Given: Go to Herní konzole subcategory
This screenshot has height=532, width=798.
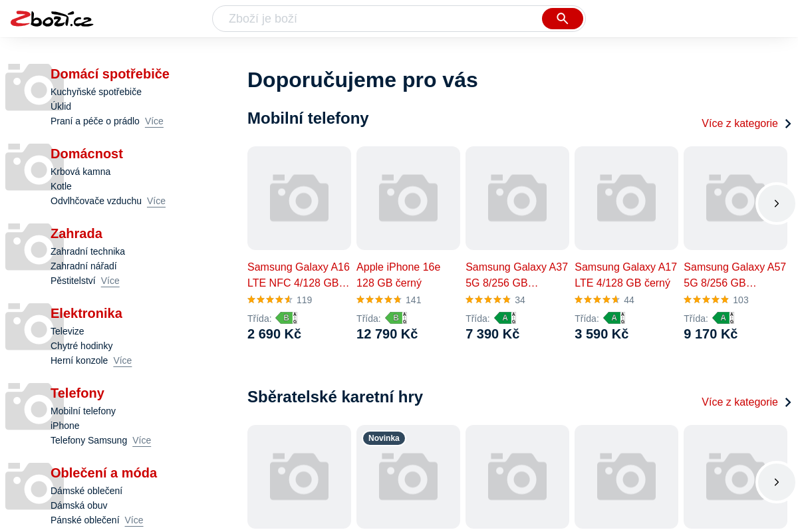Looking at the screenshot, I should coord(79,360).
